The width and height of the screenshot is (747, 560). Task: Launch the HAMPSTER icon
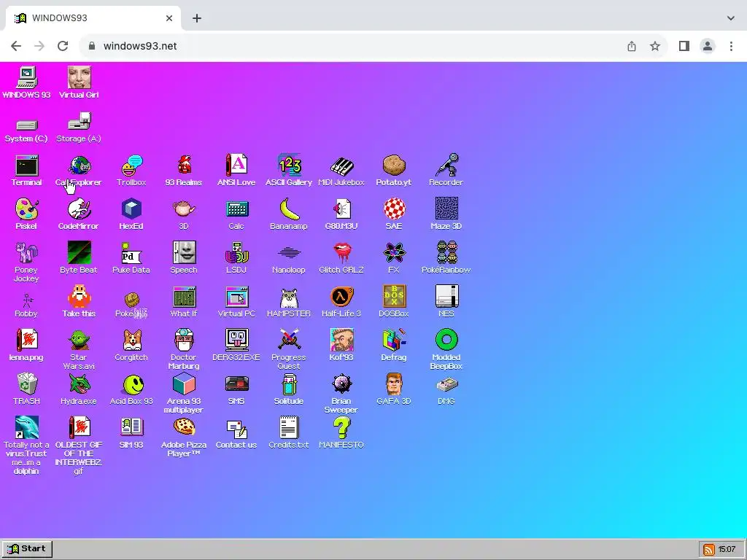coord(289,297)
